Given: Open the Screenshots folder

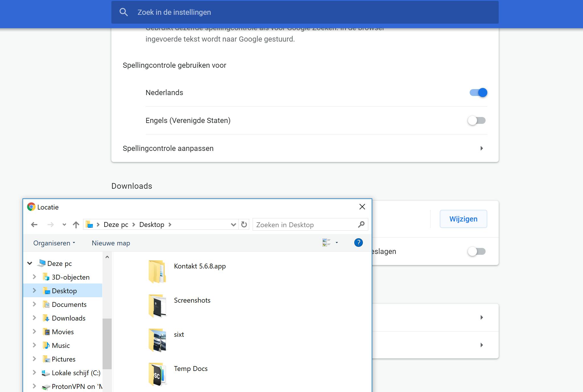Looking at the screenshot, I should 192,300.
